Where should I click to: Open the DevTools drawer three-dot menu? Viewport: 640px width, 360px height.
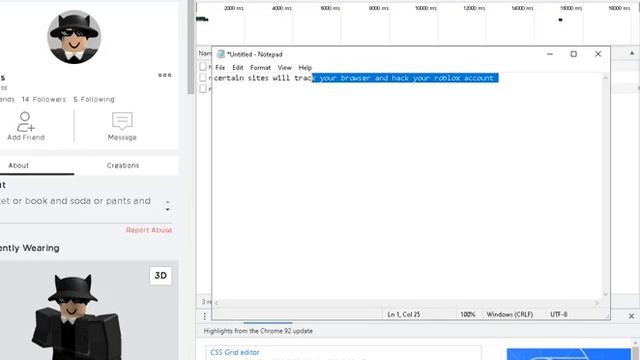click(x=204, y=316)
